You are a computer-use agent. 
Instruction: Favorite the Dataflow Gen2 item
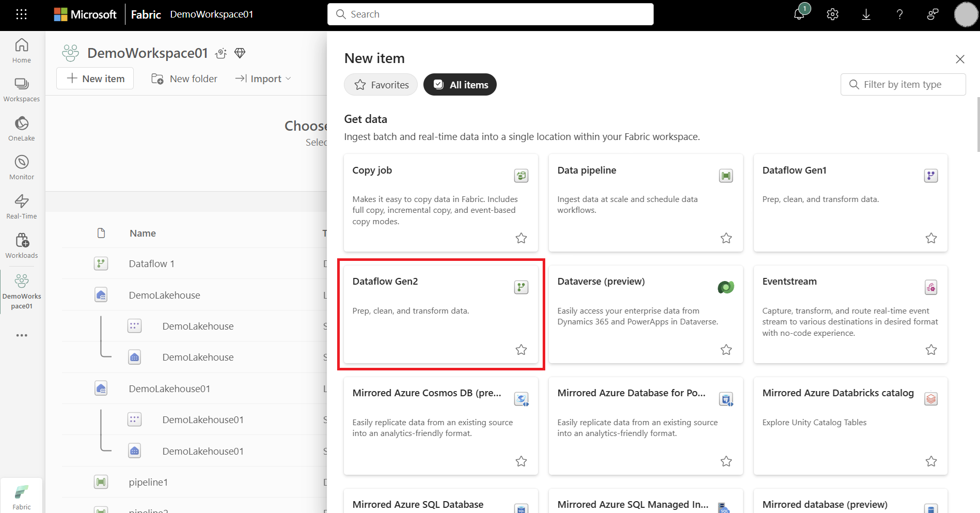tap(521, 350)
